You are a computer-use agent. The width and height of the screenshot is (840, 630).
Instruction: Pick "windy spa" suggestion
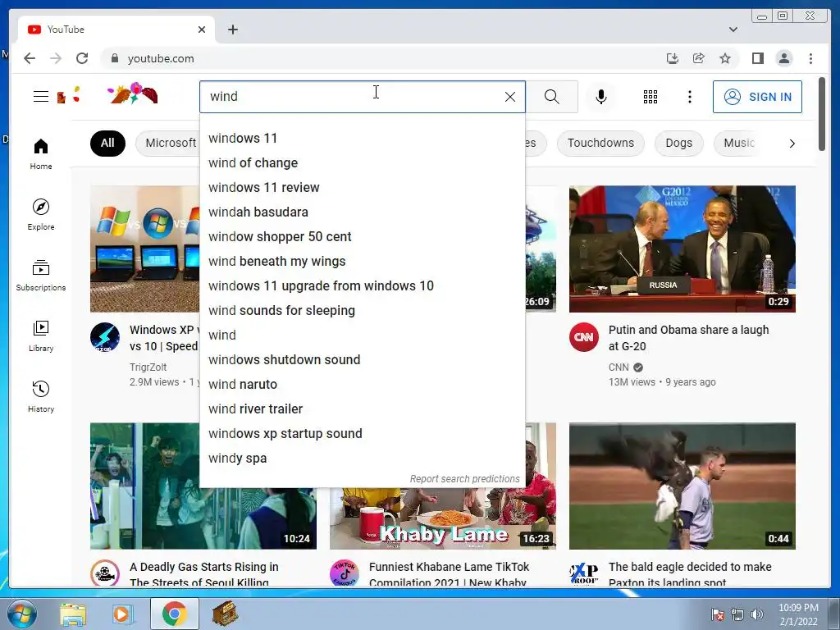pos(362,459)
